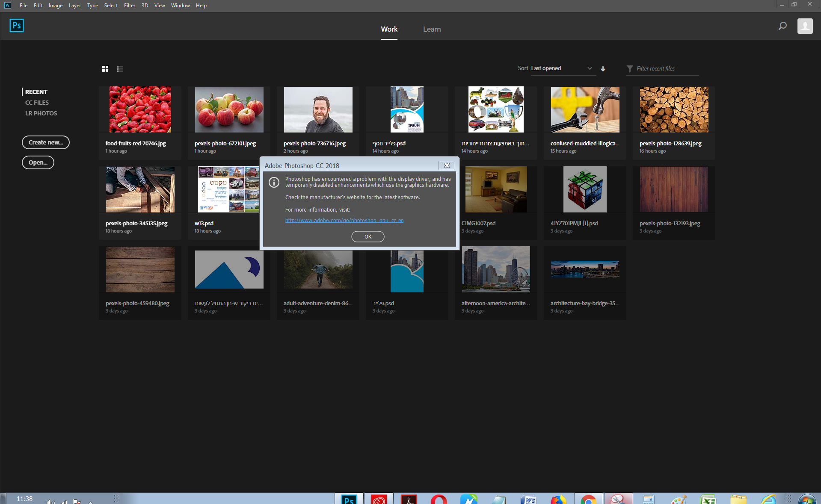
Task: Open Photoshop from the taskbar
Action: pos(349,499)
